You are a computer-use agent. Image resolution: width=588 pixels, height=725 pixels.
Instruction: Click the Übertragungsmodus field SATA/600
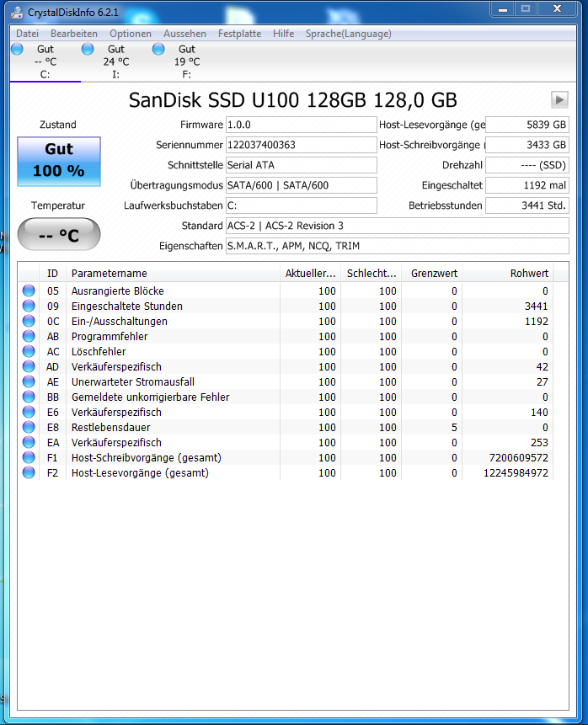point(302,185)
